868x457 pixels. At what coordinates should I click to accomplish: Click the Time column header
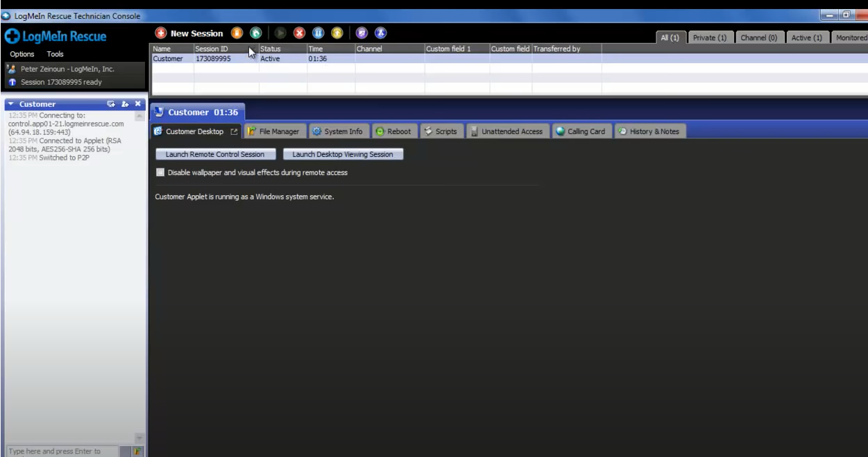coord(331,49)
